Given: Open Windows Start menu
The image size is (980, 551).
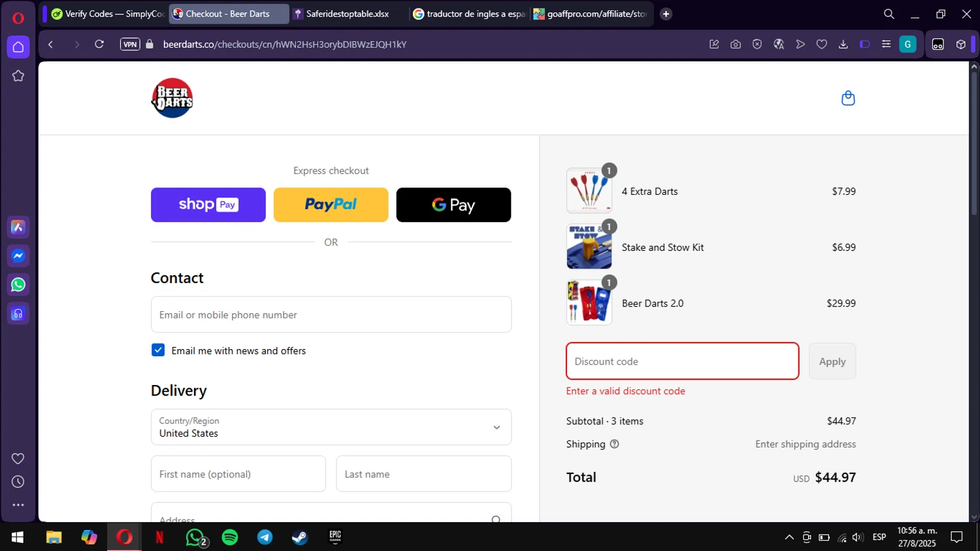Looking at the screenshot, I should click(x=18, y=537).
